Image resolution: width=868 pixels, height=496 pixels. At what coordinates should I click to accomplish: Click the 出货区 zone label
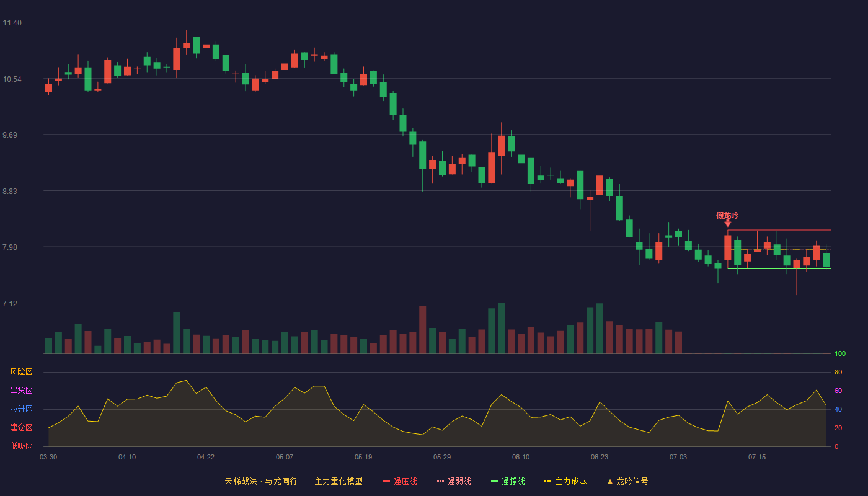pos(22,391)
